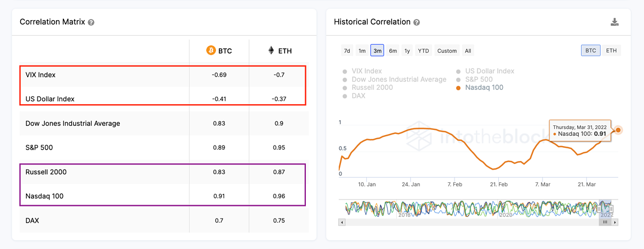Show the All time range
The height and width of the screenshot is (249, 644).
coord(468,51)
